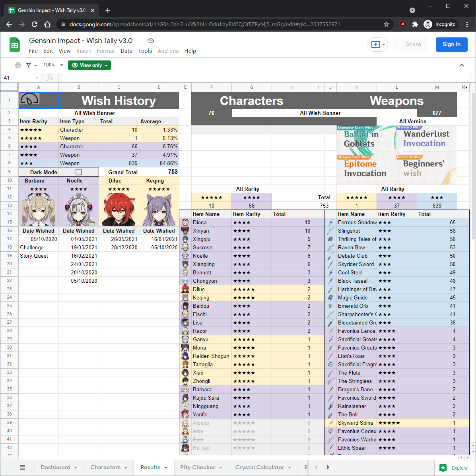Click the all sheets list icon
The height and width of the screenshot is (476, 476).
23,468
